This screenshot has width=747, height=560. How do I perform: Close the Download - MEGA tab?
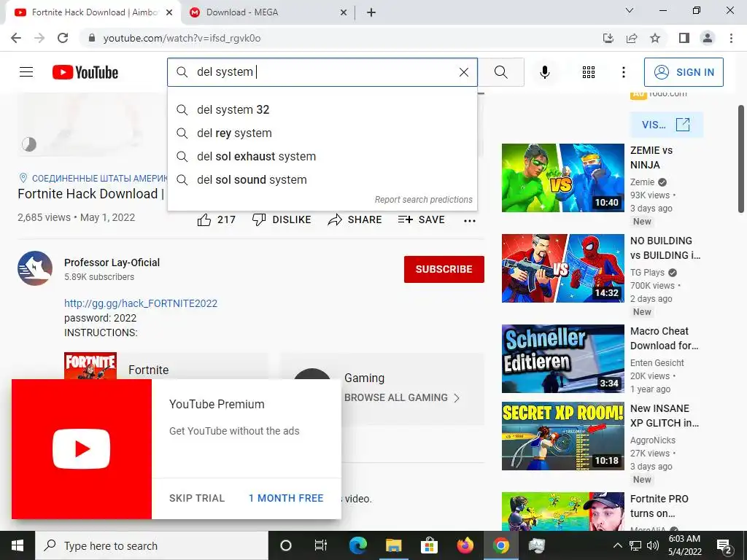(x=344, y=12)
